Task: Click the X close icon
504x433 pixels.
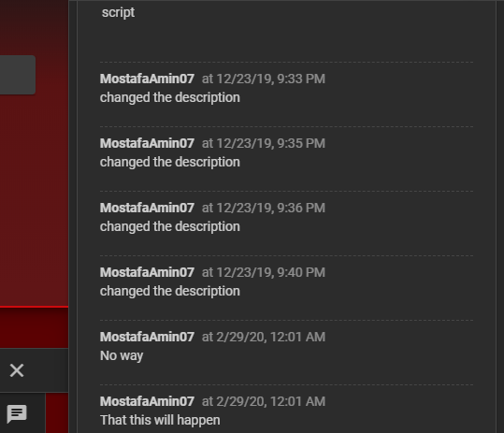Action: (17, 370)
